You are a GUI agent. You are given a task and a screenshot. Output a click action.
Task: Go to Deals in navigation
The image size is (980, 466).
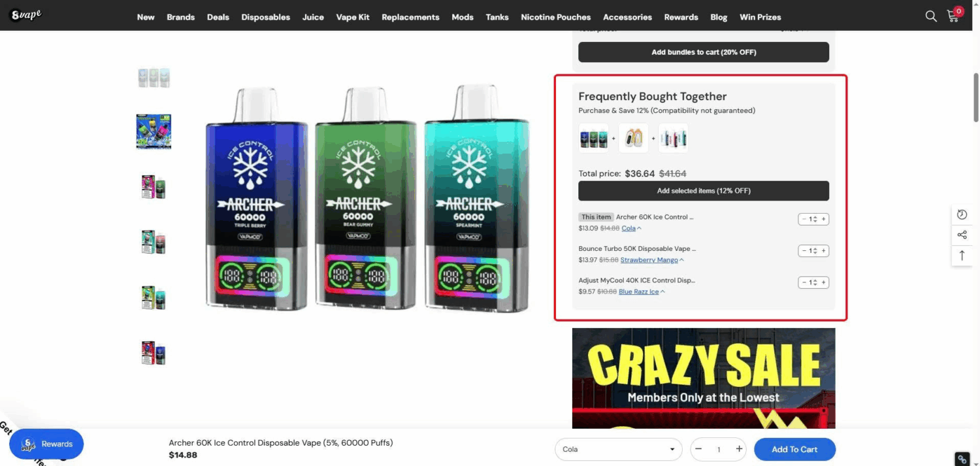[x=218, y=17]
